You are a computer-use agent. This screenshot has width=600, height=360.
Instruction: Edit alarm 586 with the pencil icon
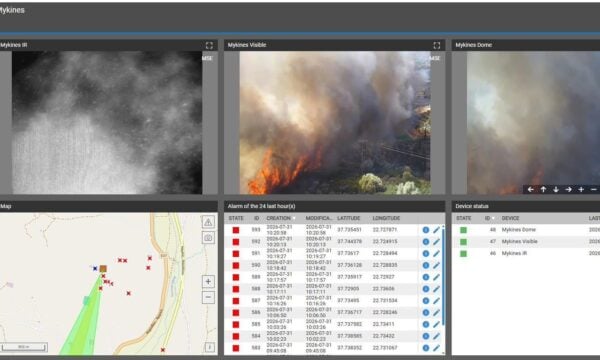click(436, 313)
